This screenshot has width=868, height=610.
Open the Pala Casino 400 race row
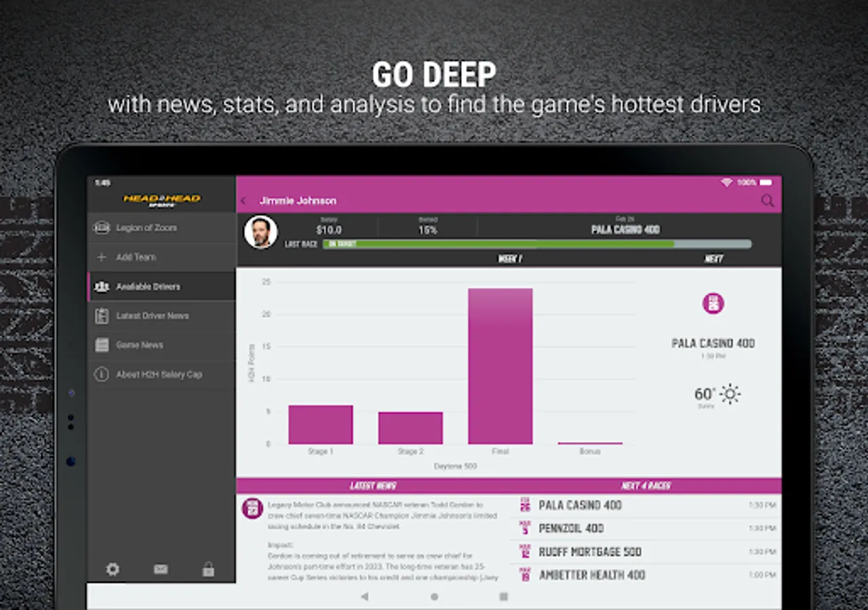click(x=646, y=505)
